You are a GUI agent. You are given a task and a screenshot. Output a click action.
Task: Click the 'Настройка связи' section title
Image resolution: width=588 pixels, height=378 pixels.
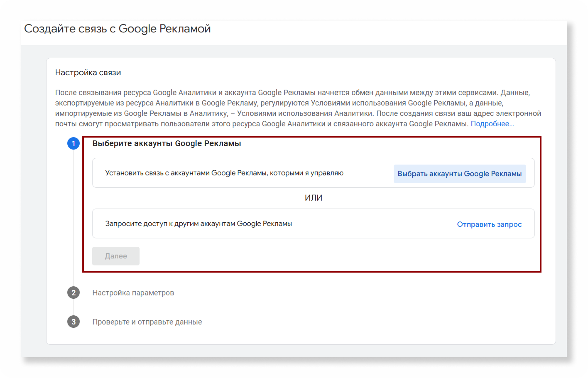coord(88,72)
